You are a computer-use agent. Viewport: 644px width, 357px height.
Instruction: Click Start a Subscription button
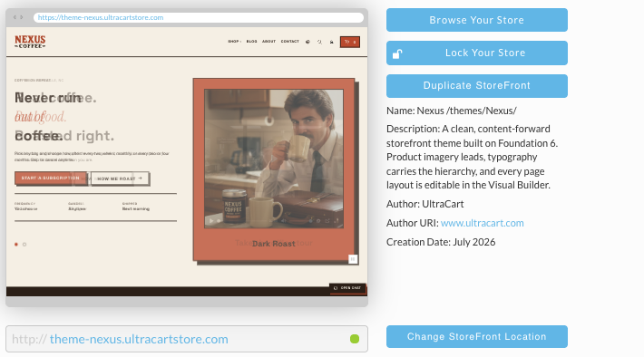[x=51, y=178]
